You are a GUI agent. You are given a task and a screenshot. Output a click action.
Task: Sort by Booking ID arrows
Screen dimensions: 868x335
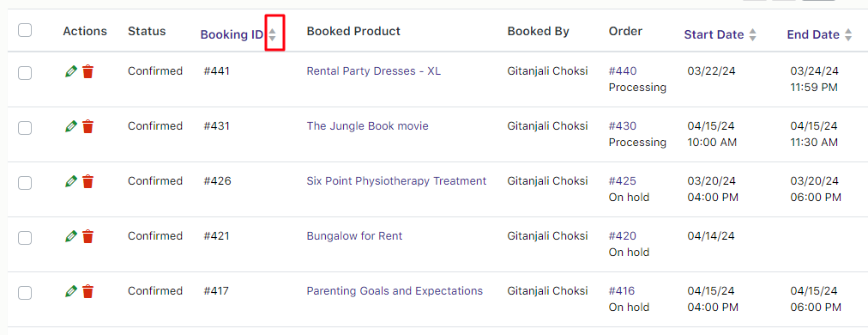click(273, 34)
